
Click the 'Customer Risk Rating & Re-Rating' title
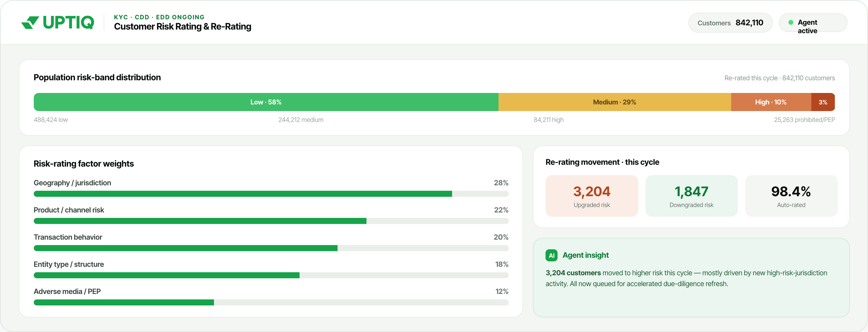tap(183, 27)
